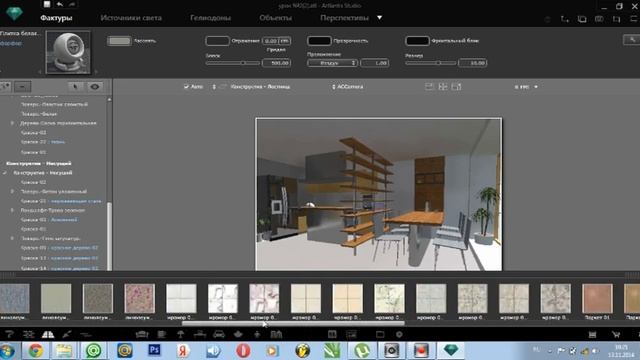
Task: Select the Паркет 01 reddish thumbnail
Action: coord(597,299)
